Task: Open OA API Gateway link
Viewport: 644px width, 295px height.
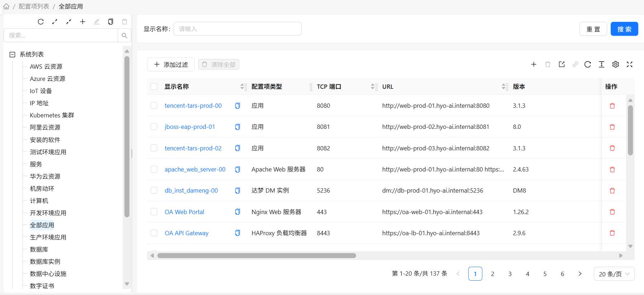Action: tap(186, 233)
